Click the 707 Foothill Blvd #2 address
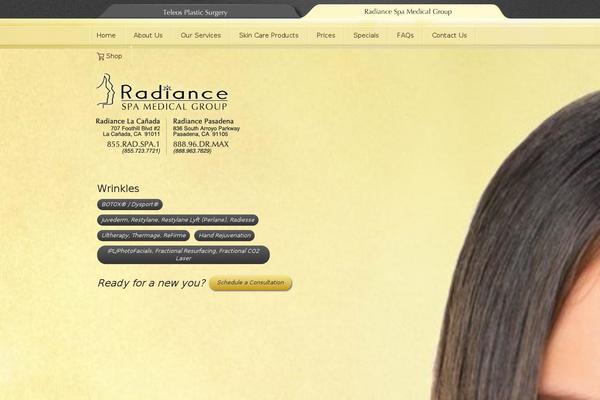This screenshot has height=400, width=600. [135, 128]
